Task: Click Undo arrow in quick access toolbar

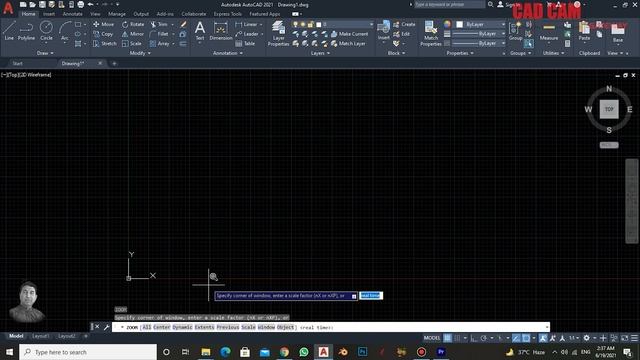Action: click(x=91, y=4)
